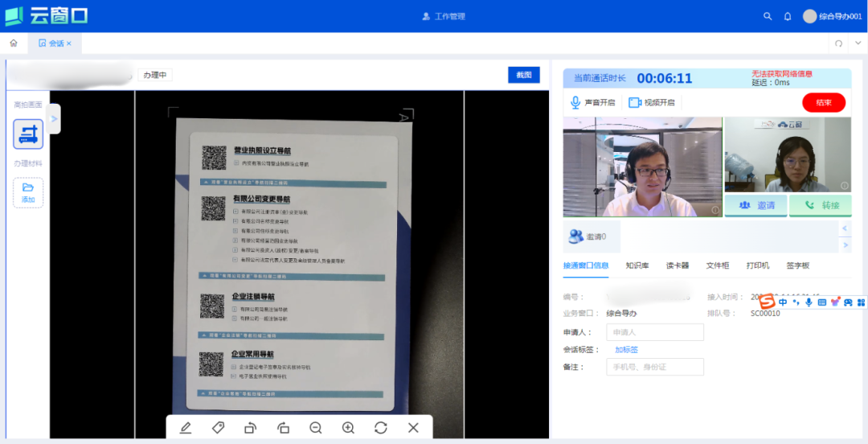Switch to the 读卡器 tab

tap(678, 265)
